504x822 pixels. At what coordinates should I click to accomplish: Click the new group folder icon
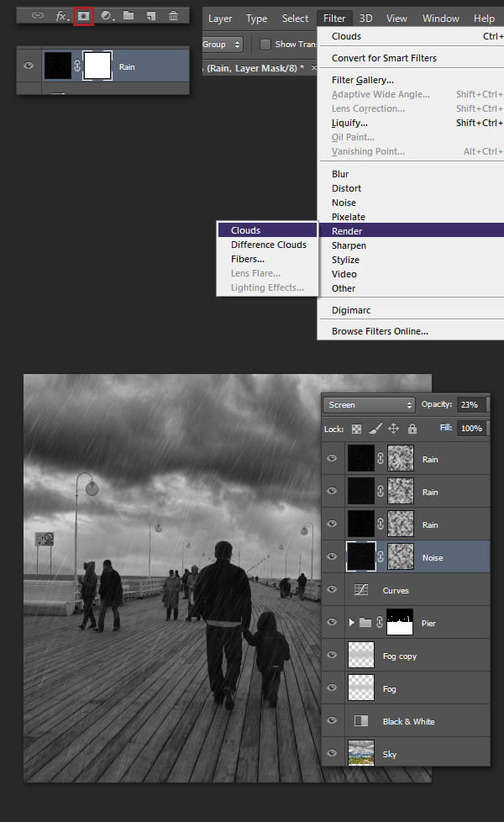point(129,15)
